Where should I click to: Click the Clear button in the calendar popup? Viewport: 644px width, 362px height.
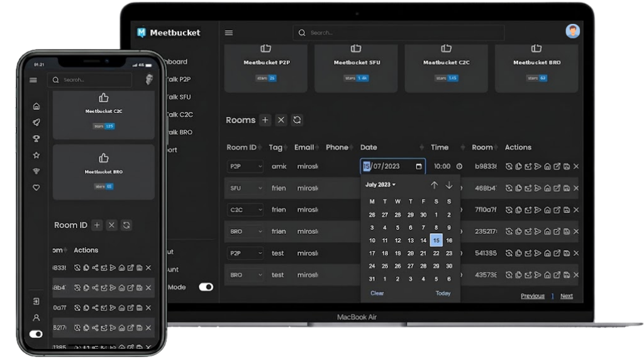377,293
